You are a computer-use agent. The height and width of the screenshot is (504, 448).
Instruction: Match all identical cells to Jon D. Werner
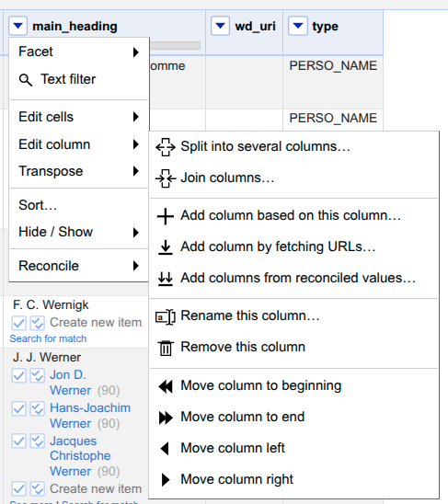(x=38, y=375)
